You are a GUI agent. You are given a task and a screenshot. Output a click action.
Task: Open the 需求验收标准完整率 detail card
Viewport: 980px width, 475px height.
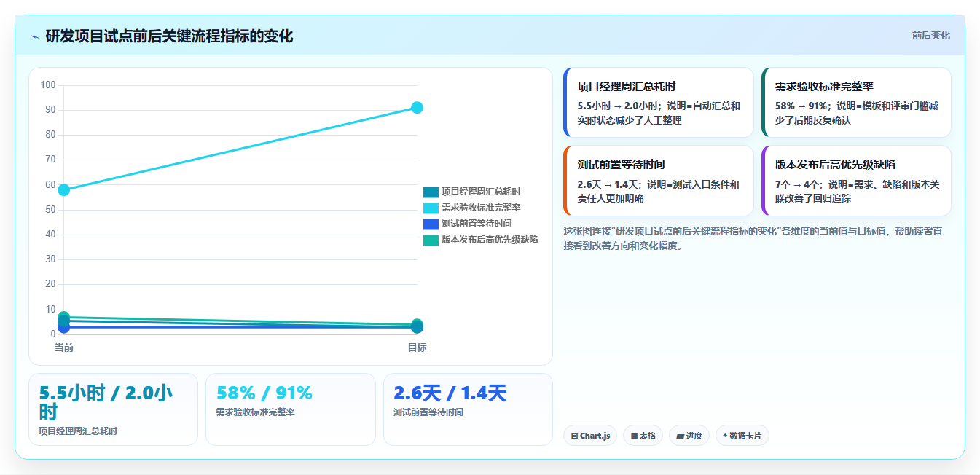pyautogui.click(x=856, y=103)
